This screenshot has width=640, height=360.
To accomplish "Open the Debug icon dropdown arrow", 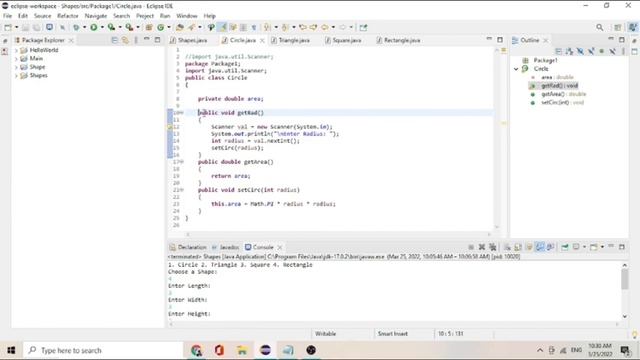I will 84,27.
